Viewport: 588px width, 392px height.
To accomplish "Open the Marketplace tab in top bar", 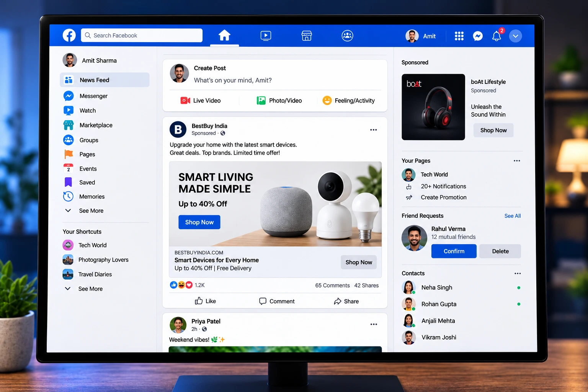I will click(307, 36).
